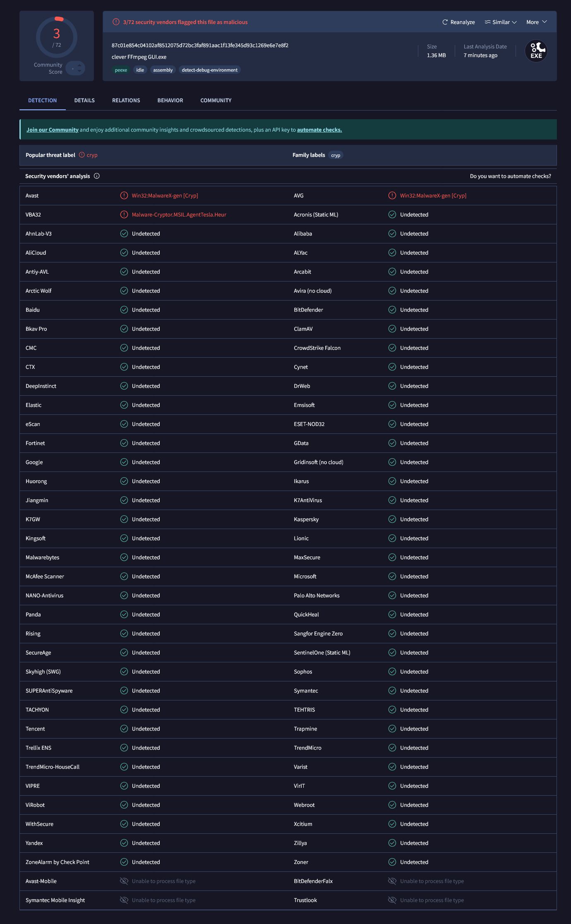Click the info icon beside Security vendors' analysis
Viewport: 571px width, 924px height.
[x=97, y=176]
